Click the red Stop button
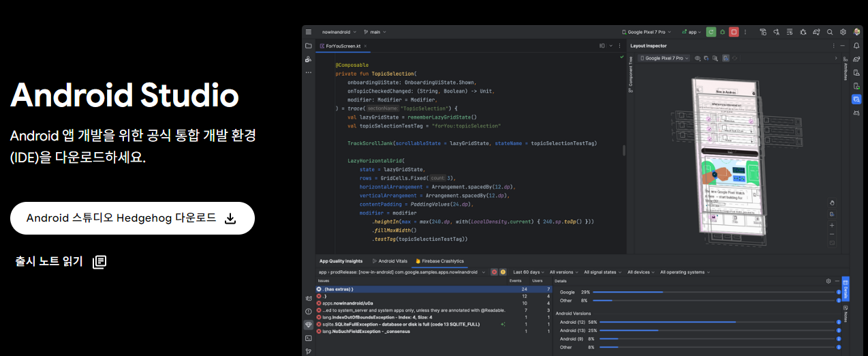The height and width of the screenshot is (356, 868). 734,32
